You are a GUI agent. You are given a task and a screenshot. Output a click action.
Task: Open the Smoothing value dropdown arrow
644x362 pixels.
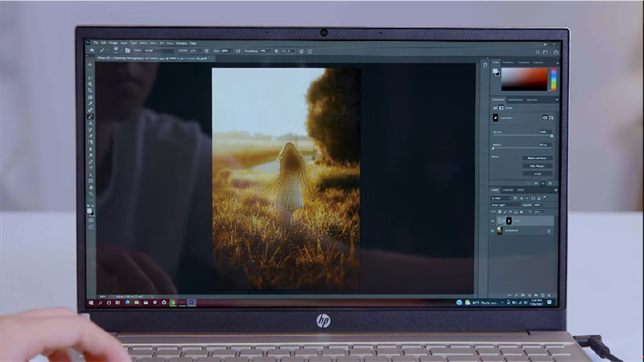tap(270, 51)
